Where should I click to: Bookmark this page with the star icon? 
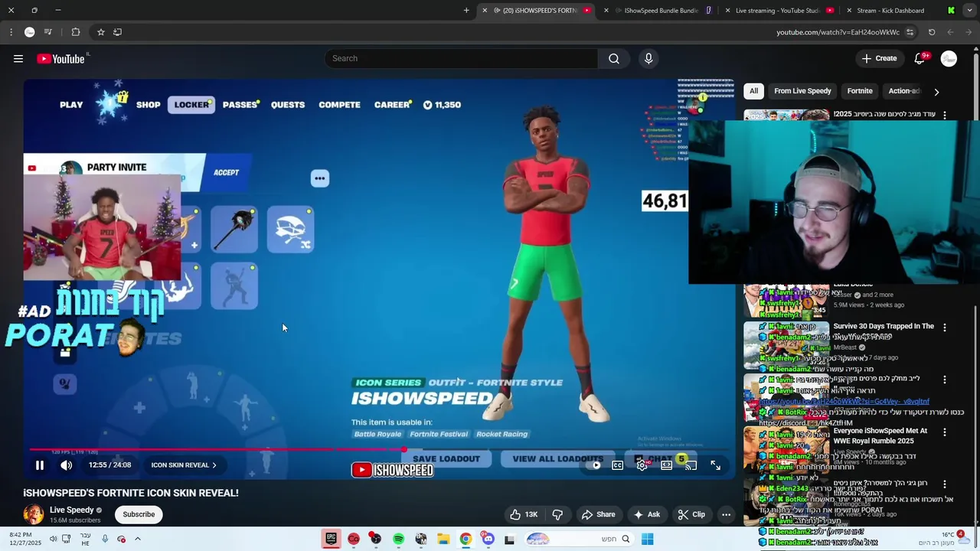pyautogui.click(x=100, y=32)
